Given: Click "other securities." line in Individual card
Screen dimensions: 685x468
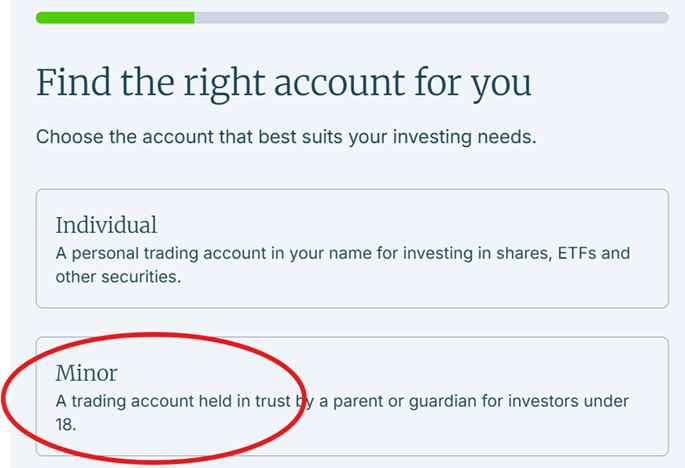Looking at the screenshot, I should (x=118, y=276).
